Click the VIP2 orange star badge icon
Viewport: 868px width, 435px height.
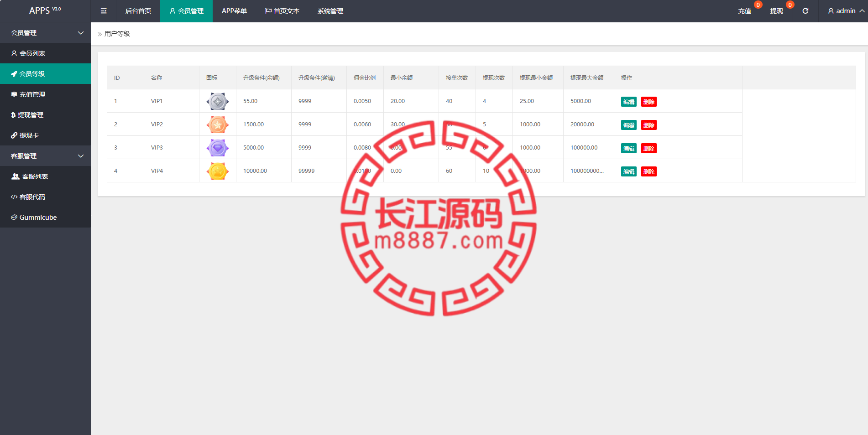(x=218, y=124)
